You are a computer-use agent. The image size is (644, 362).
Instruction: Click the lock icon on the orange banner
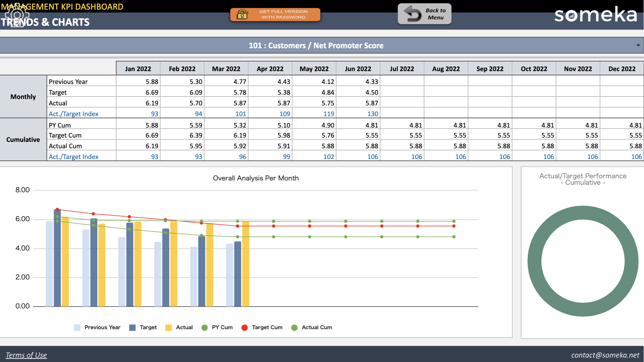pos(242,15)
